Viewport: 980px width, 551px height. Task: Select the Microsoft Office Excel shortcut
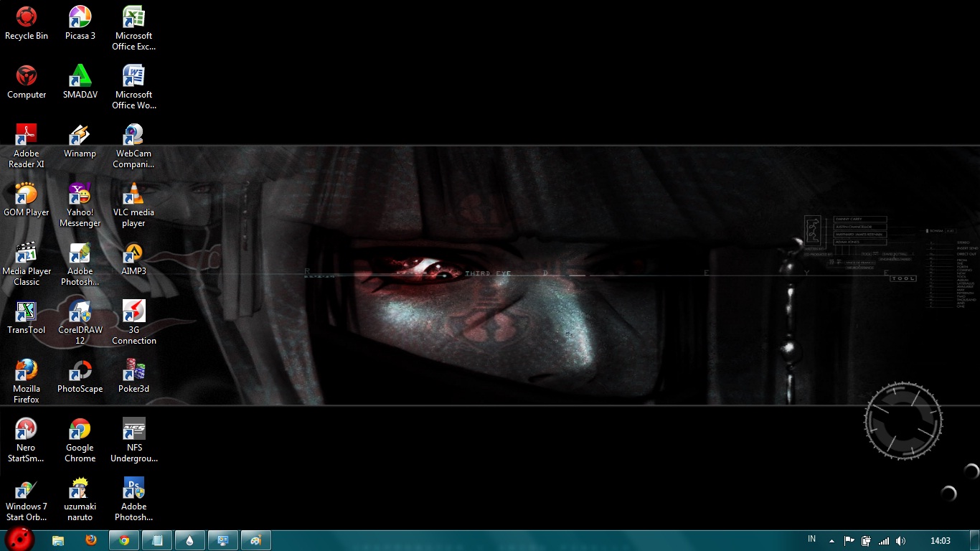pyautogui.click(x=133, y=29)
